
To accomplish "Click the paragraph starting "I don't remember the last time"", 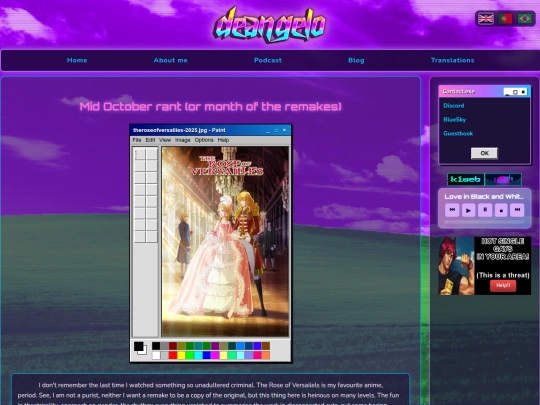I will (x=210, y=394).
